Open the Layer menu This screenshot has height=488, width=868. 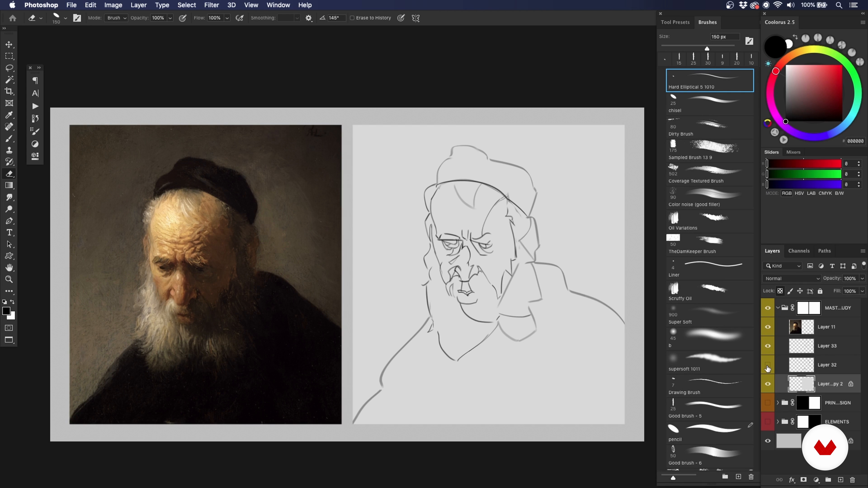[x=139, y=5]
